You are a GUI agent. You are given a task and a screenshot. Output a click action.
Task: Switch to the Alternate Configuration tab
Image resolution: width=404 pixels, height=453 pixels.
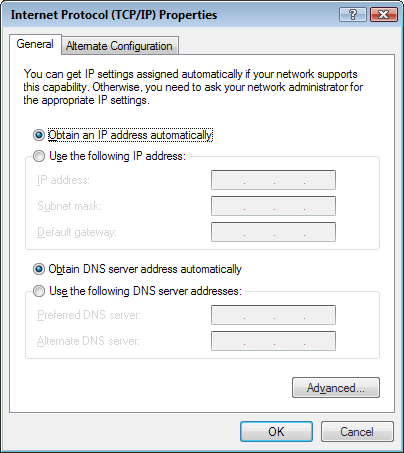coord(120,46)
